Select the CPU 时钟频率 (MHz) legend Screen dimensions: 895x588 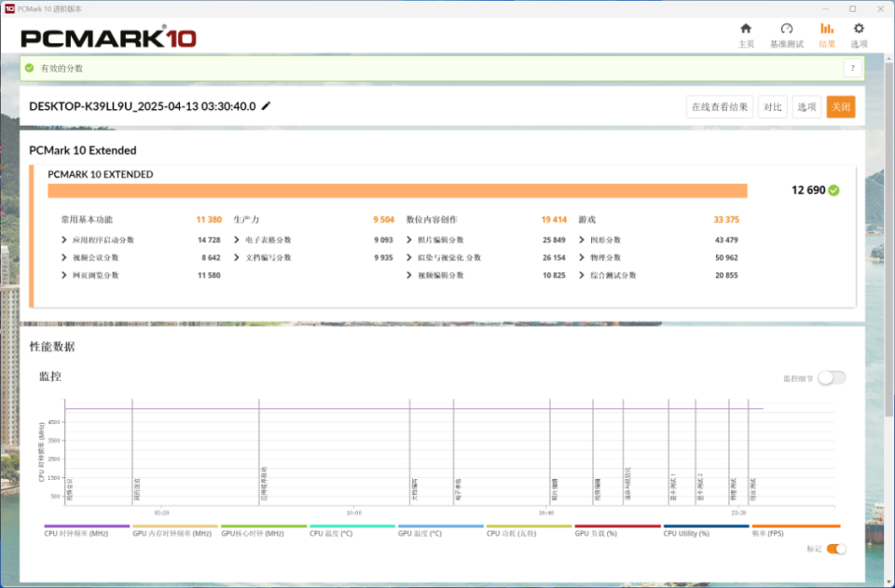tap(87, 531)
